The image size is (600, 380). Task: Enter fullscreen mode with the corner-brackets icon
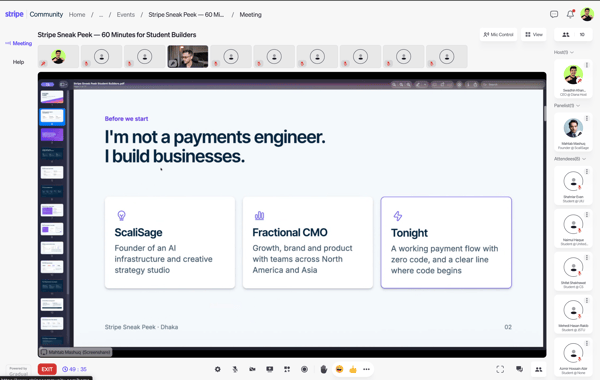click(500, 369)
